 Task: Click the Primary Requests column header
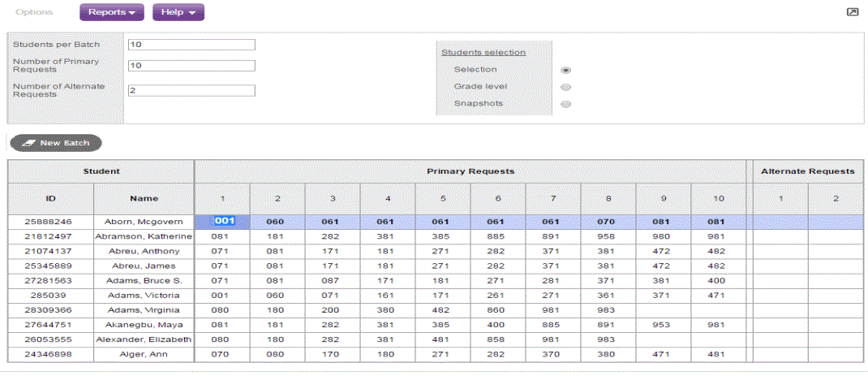click(x=471, y=171)
